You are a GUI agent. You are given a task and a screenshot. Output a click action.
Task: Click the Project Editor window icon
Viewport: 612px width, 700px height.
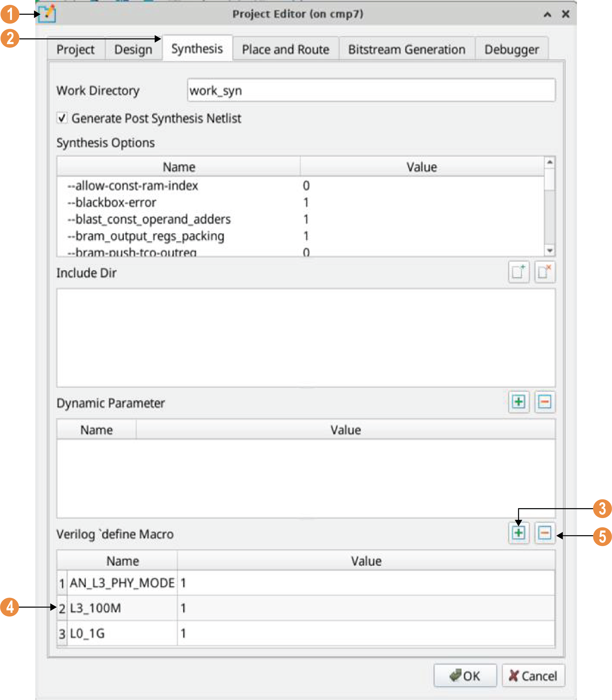[x=47, y=14]
